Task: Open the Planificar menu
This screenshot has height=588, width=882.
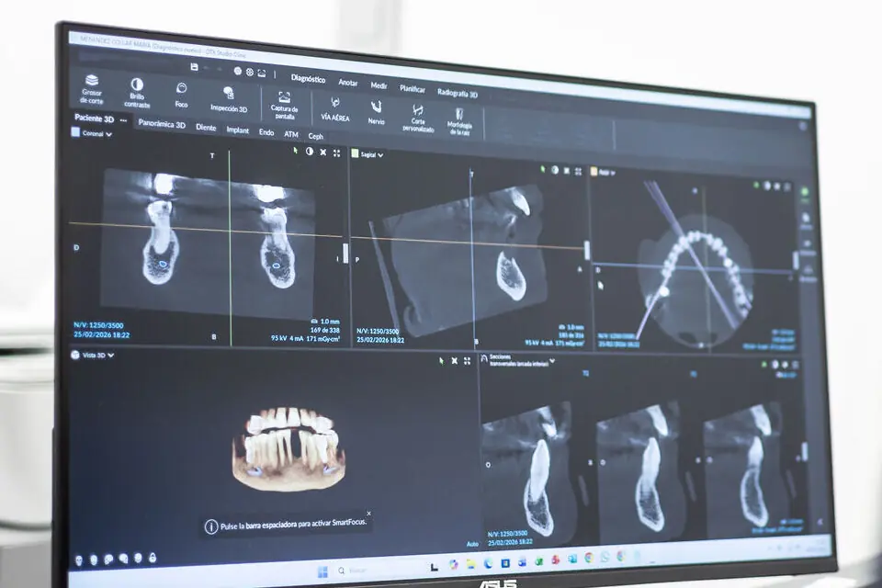Action: click(x=413, y=89)
